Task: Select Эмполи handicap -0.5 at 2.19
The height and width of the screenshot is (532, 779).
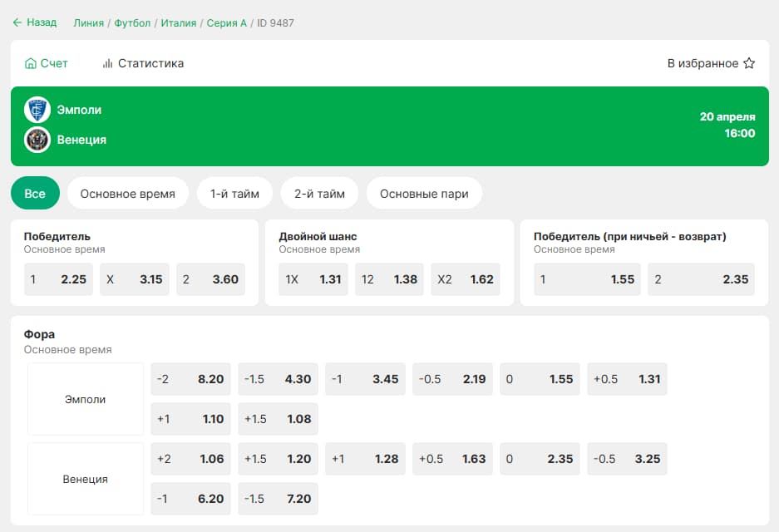Action: 452,379
